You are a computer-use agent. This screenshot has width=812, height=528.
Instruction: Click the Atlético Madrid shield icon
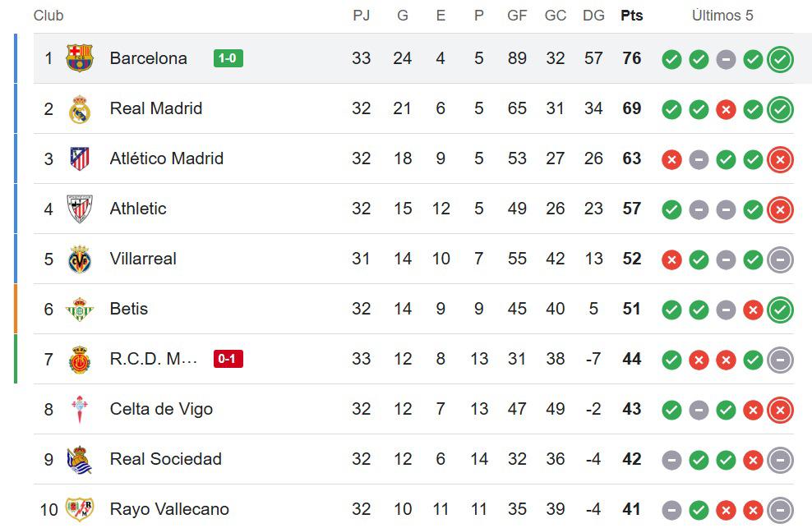(81, 158)
